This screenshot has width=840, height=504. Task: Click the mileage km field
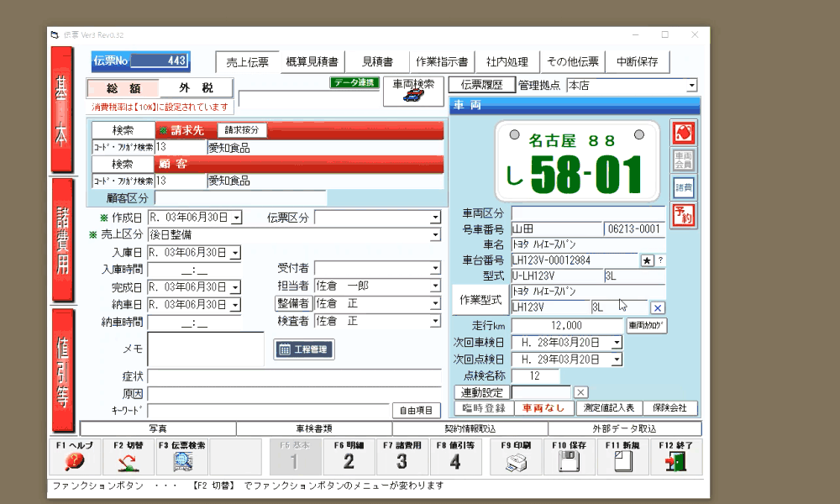[567, 326]
